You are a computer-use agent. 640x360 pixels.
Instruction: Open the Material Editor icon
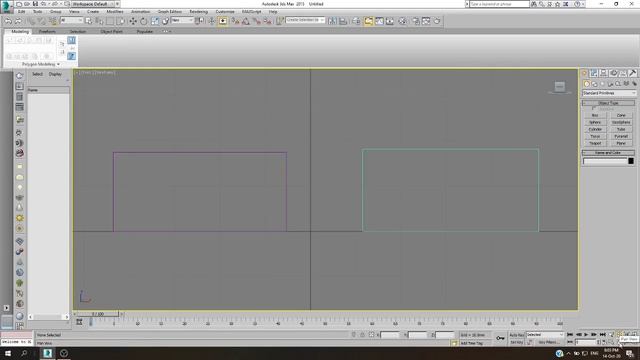coord(402,21)
